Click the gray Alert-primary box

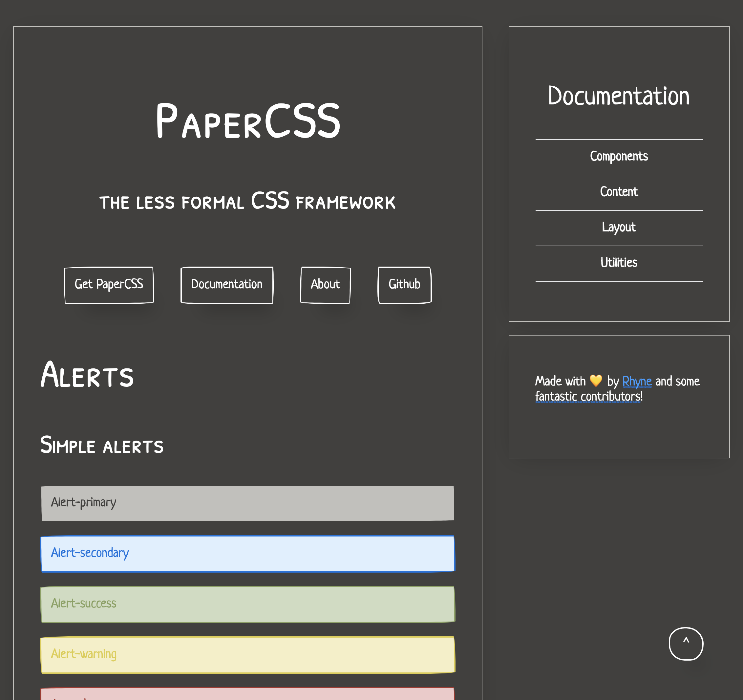click(x=248, y=503)
